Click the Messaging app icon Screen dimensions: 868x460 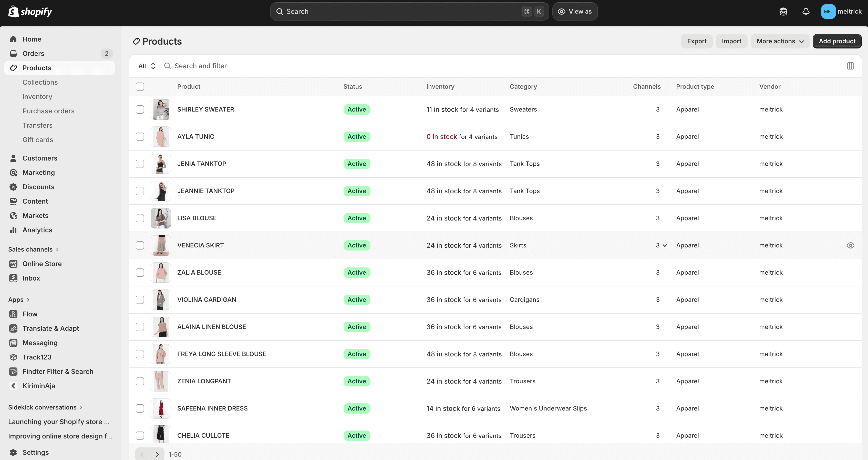tap(14, 343)
